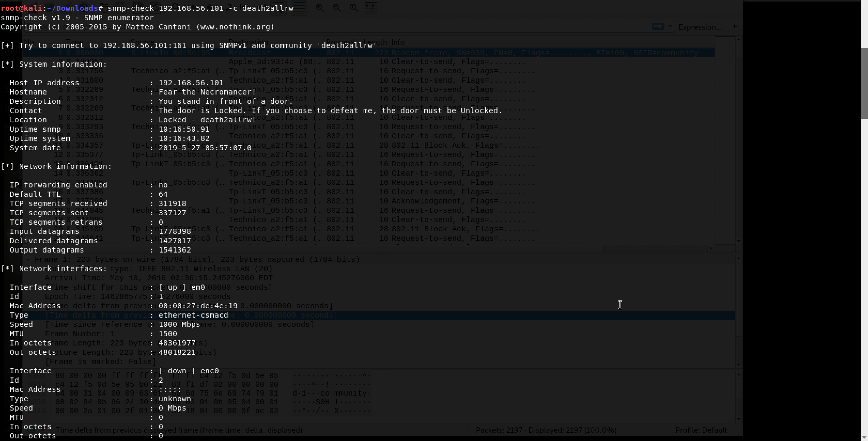Click the Uptime snmp value 10:16:50.91
This screenshot has width=868, height=441.
coord(184,129)
